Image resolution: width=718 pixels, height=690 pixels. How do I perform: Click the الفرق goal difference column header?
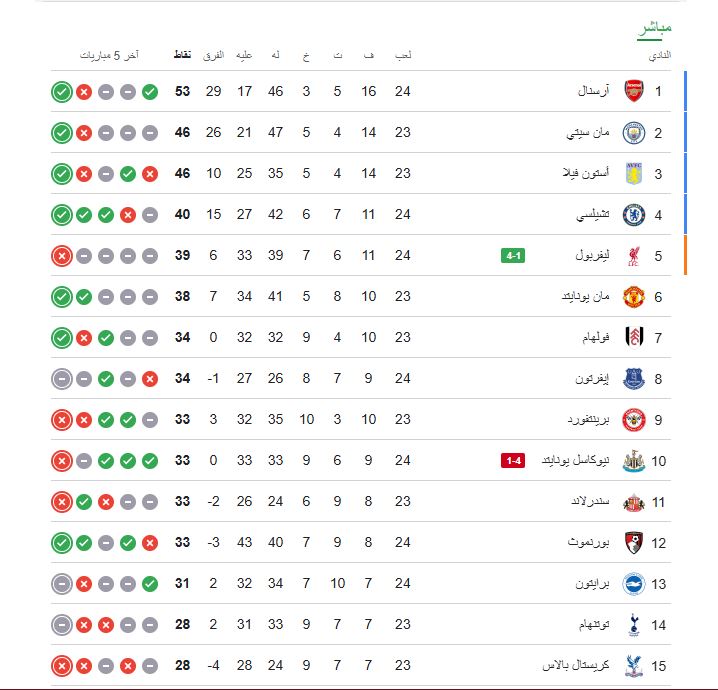pyautogui.click(x=213, y=54)
